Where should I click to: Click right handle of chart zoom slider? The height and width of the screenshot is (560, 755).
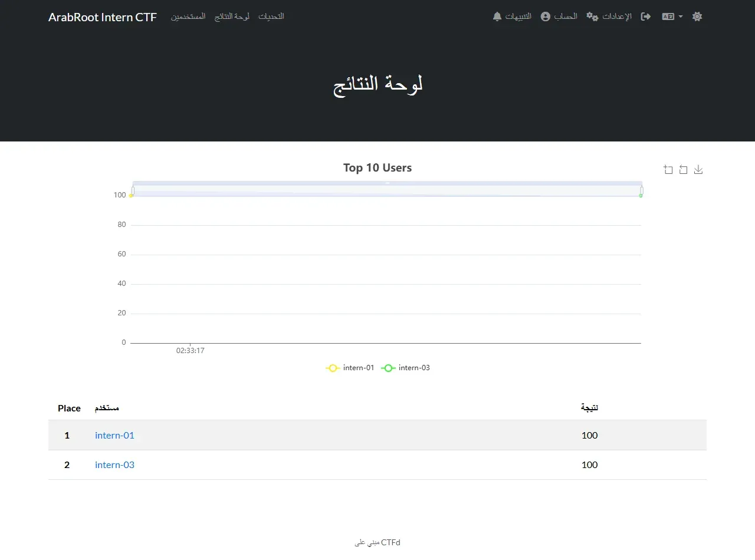click(x=642, y=190)
